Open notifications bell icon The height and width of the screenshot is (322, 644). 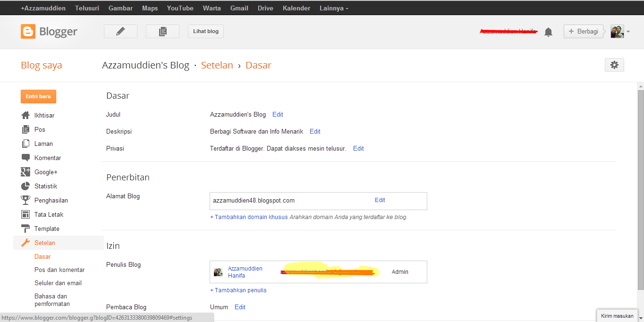point(548,32)
